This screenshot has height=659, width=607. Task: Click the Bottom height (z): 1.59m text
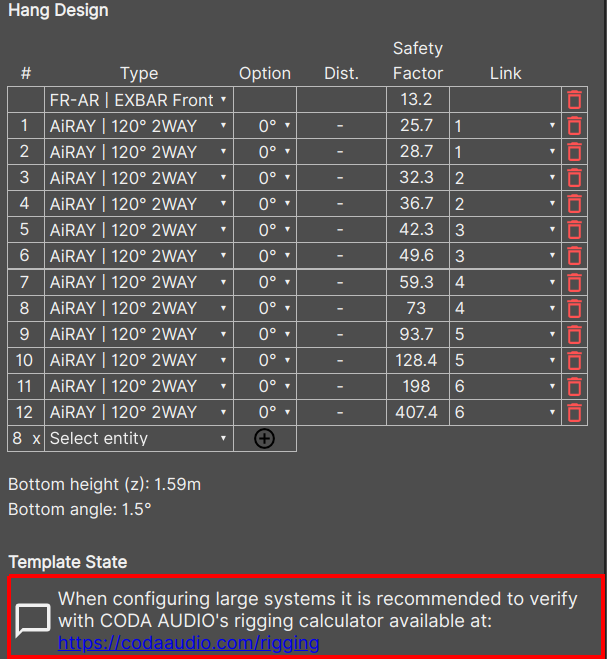pyautogui.click(x=104, y=485)
